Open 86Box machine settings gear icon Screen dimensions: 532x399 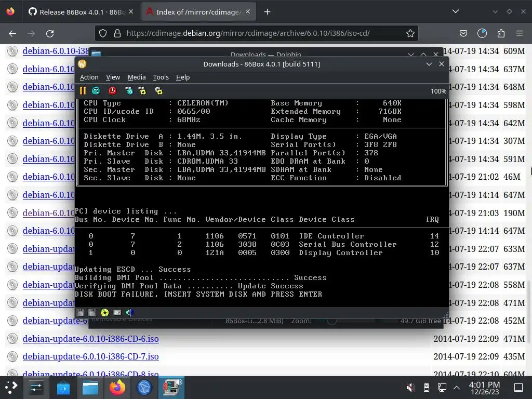(x=158, y=91)
